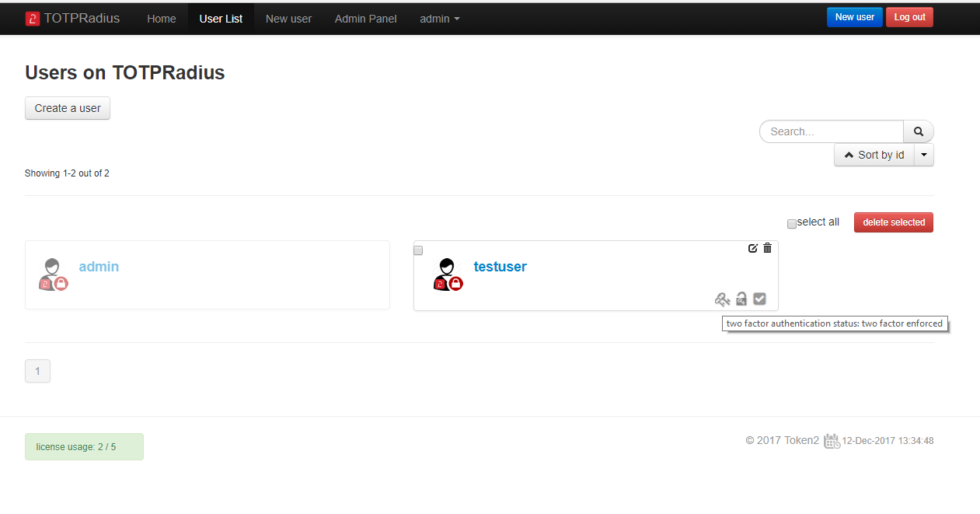Click testuser's two factor enforced checkmark icon

coord(759,299)
